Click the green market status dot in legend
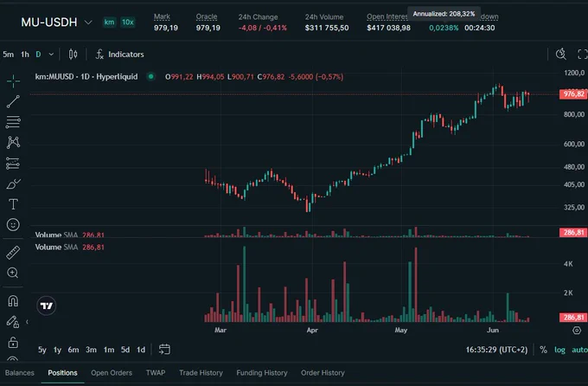588x386 pixels. (x=150, y=77)
